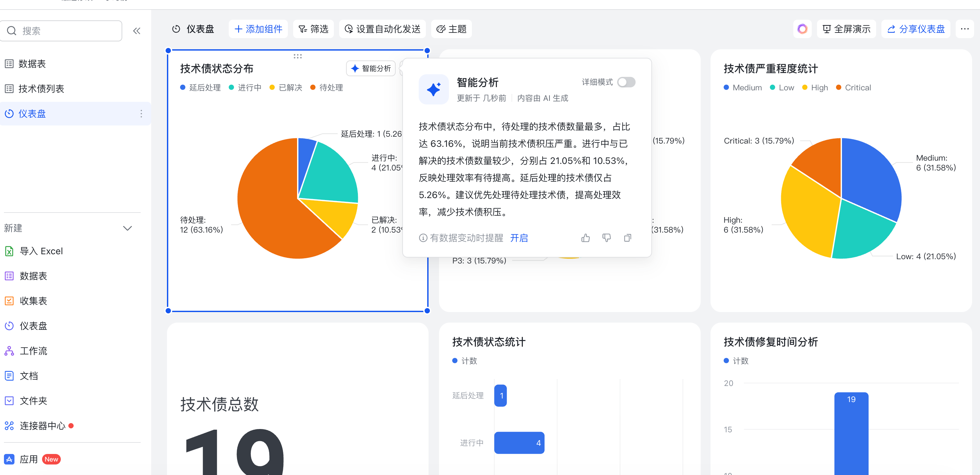Collapse the sidebar with double-chevron icon

pos(137,31)
